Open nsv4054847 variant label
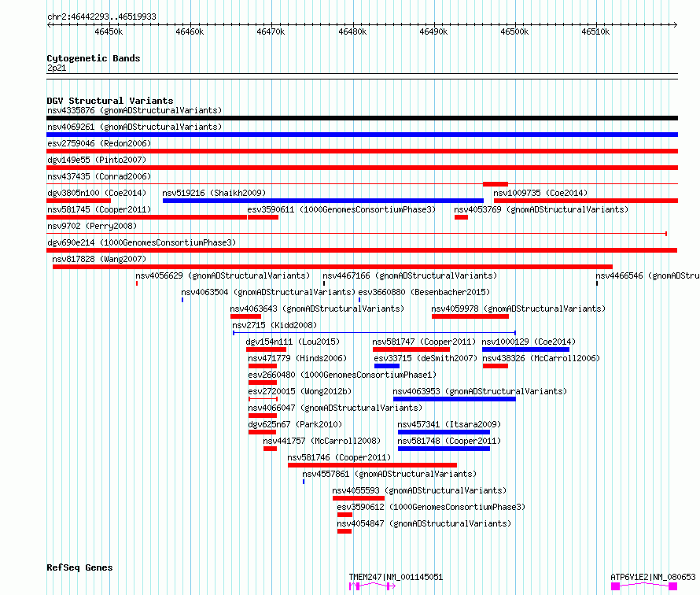This screenshot has width=700, height=595. click(424, 523)
